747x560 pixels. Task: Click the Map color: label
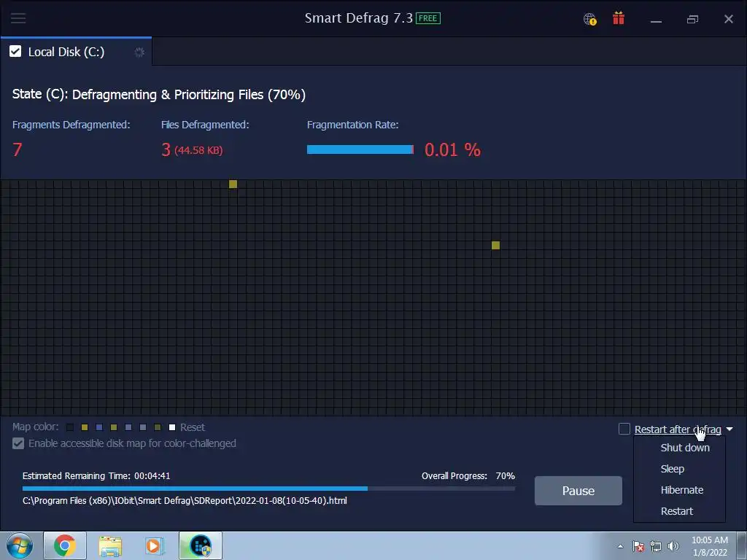click(x=35, y=427)
